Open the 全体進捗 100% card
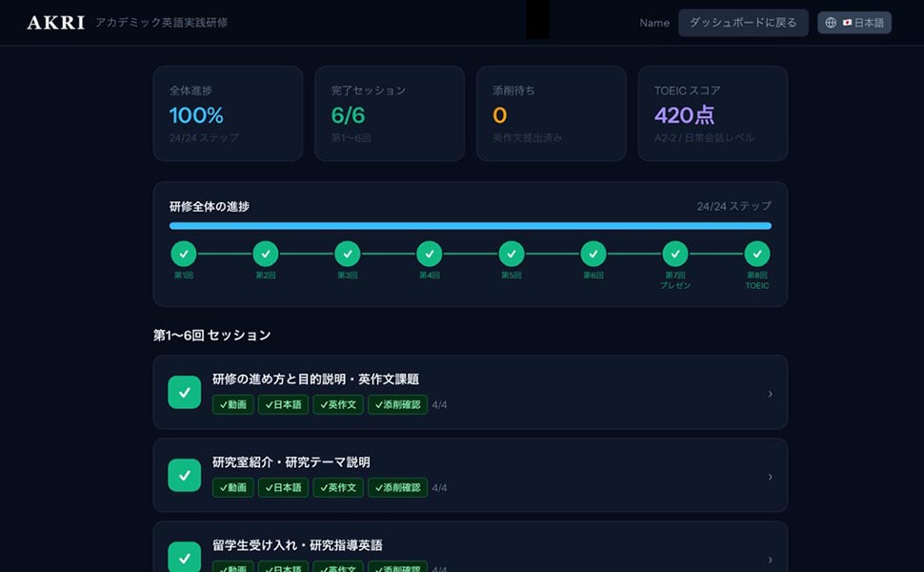Viewport: 924px width, 572px height. [228, 113]
